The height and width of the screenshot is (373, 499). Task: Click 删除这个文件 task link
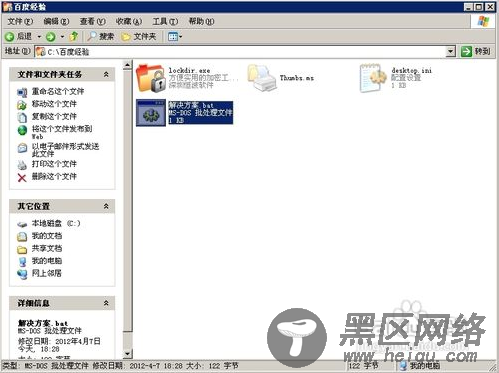pos(54,177)
